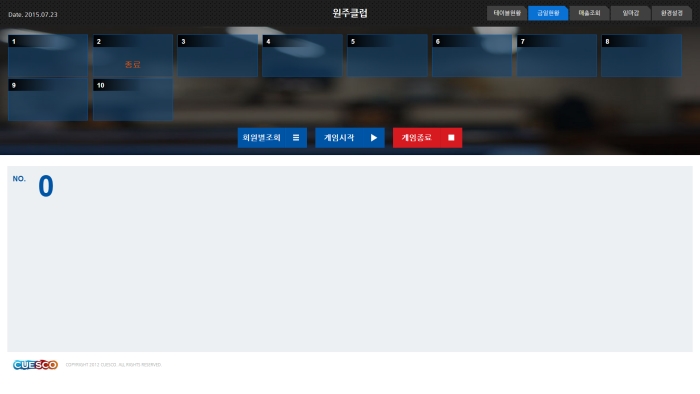The width and height of the screenshot is (700, 394).
Task: Select table tile number 8
Action: (642, 56)
